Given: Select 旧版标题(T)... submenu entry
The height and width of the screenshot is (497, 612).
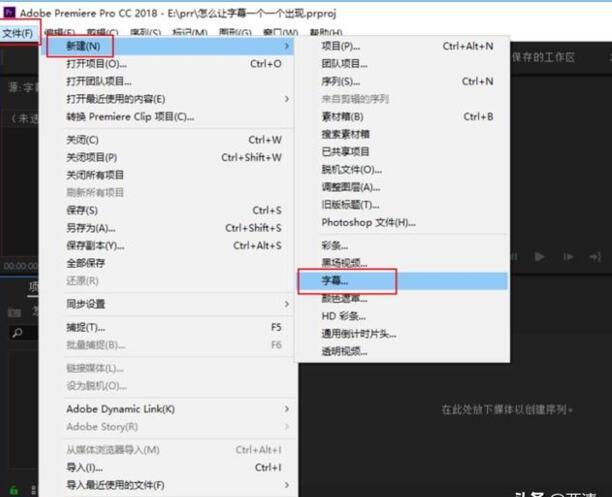Looking at the screenshot, I should [x=403, y=205].
